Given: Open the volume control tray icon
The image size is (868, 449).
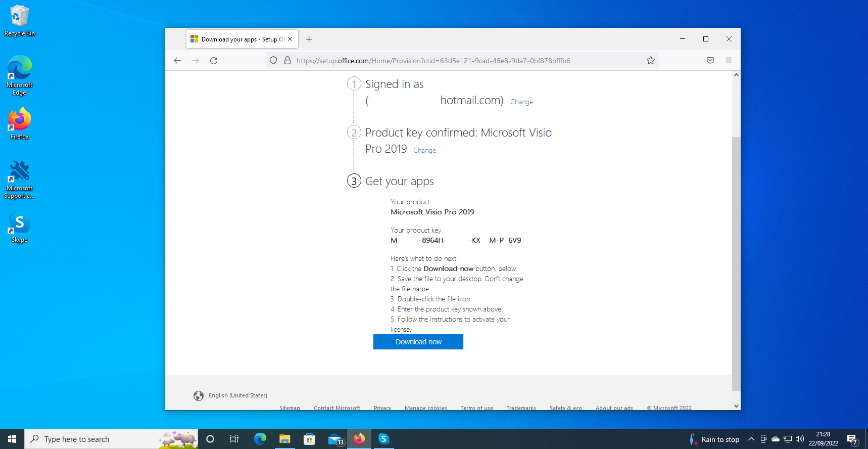Looking at the screenshot, I should [x=800, y=439].
